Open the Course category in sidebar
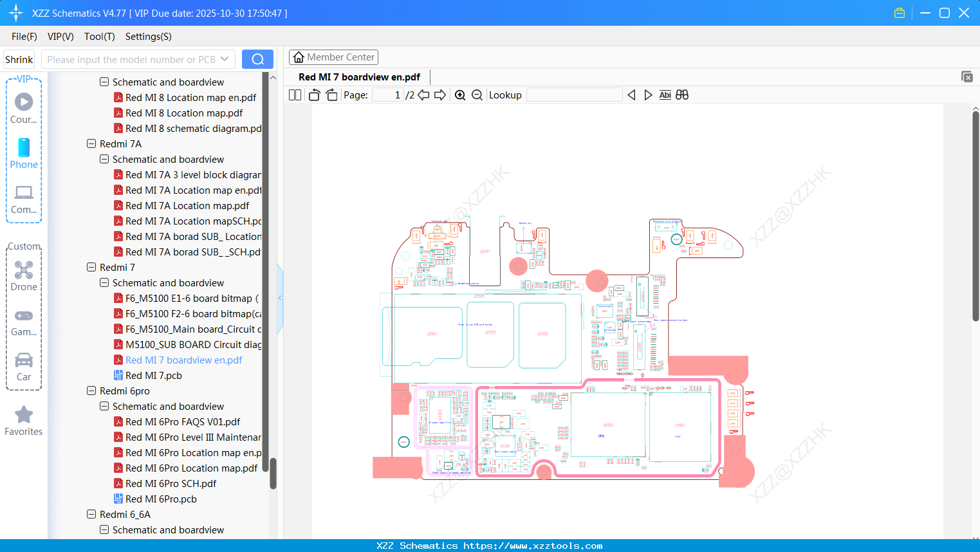The width and height of the screenshot is (980, 552). pyautogui.click(x=24, y=107)
